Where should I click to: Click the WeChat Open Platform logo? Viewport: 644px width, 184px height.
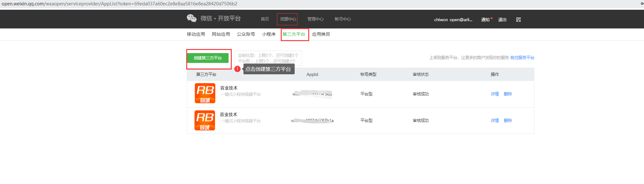[x=214, y=18]
